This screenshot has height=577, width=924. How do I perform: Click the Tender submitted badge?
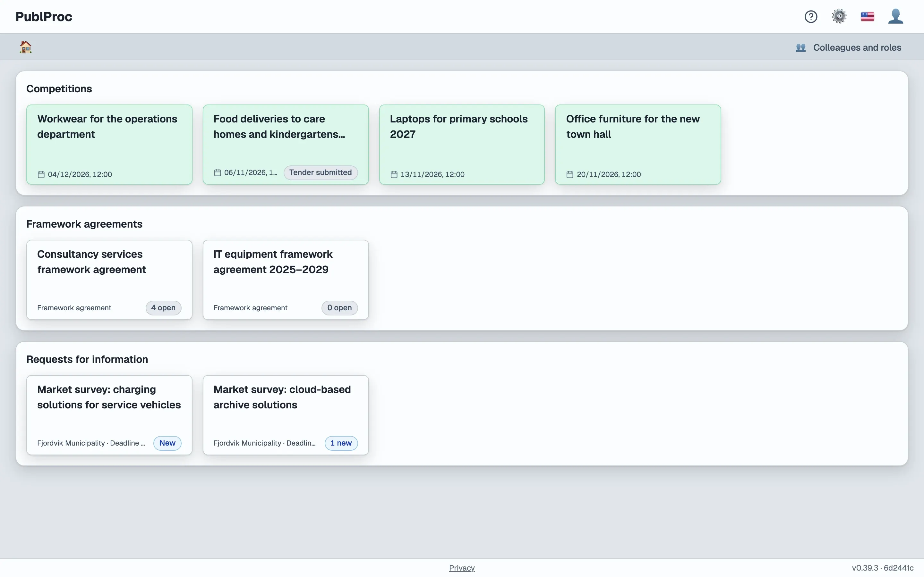320,172
